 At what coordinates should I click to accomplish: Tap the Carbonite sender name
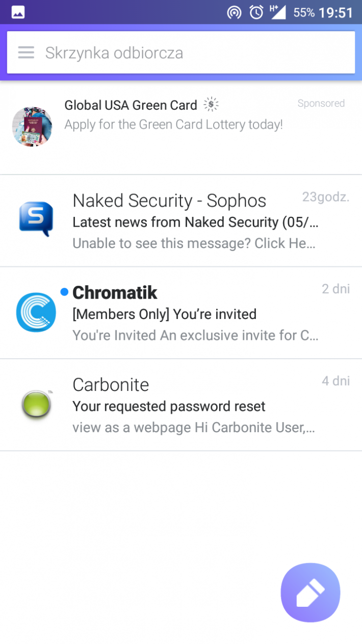pos(111,384)
